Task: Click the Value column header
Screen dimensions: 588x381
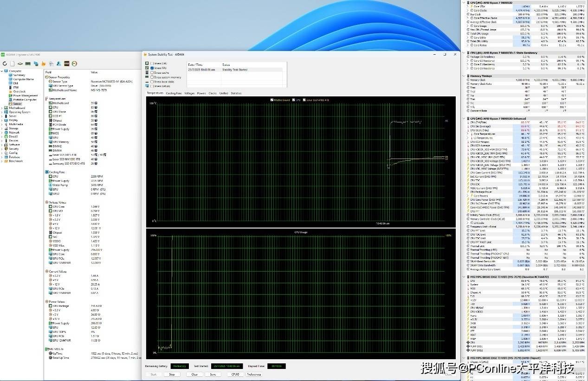Action: tap(94, 72)
